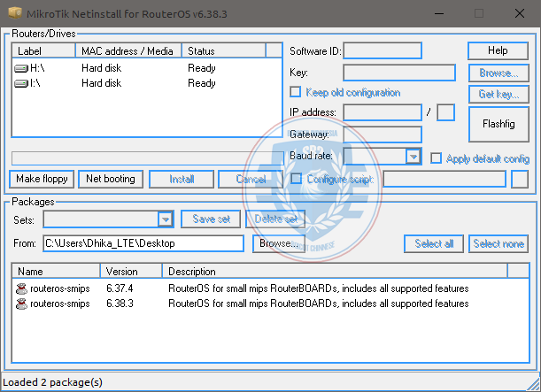Focus the Software ID field
This screenshot has height=392, width=541.
pos(383,50)
